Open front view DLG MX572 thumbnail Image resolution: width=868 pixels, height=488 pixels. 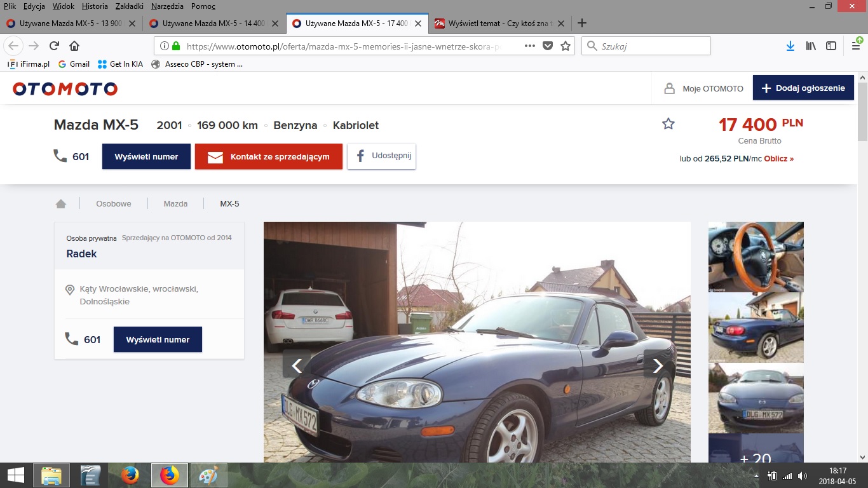pos(756,398)
